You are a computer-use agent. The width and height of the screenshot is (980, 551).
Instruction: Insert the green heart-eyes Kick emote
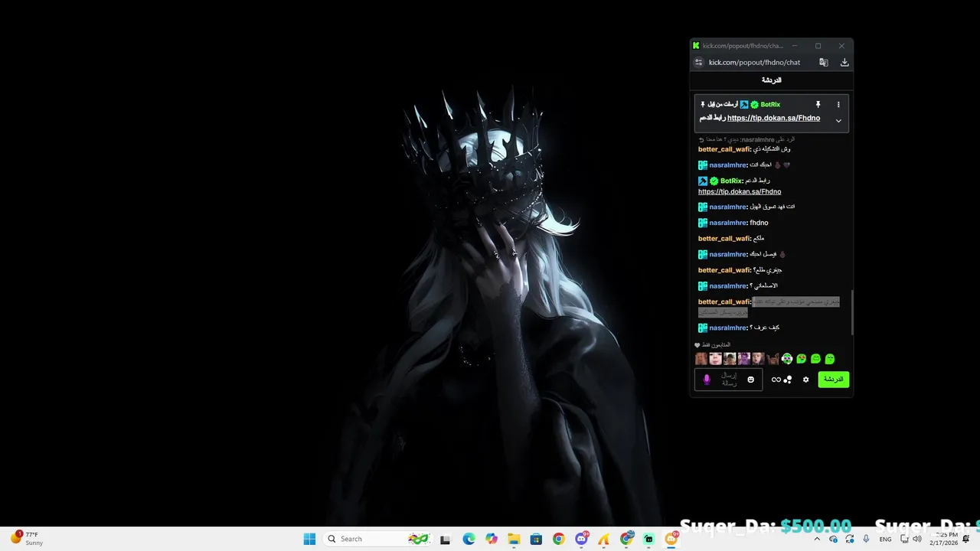(801, 359)
